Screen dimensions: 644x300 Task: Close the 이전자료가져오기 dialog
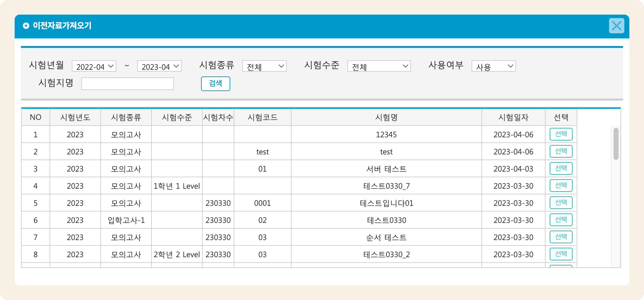[616, 26]
